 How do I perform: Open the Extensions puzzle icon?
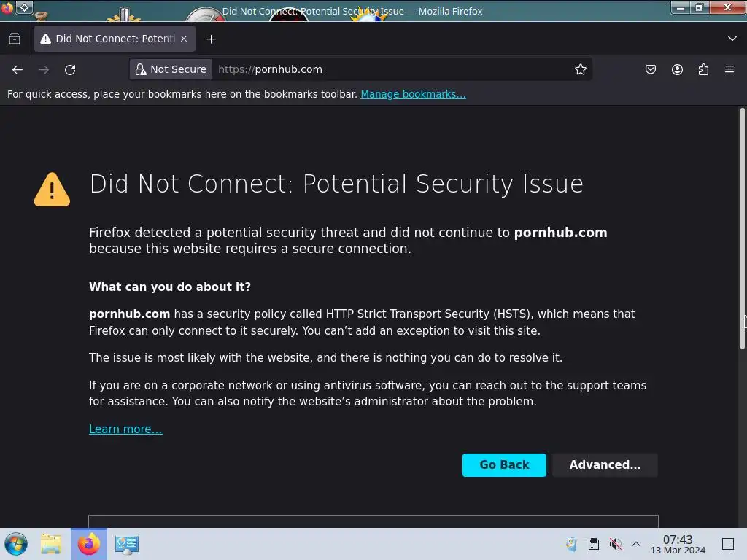(703, 69)
